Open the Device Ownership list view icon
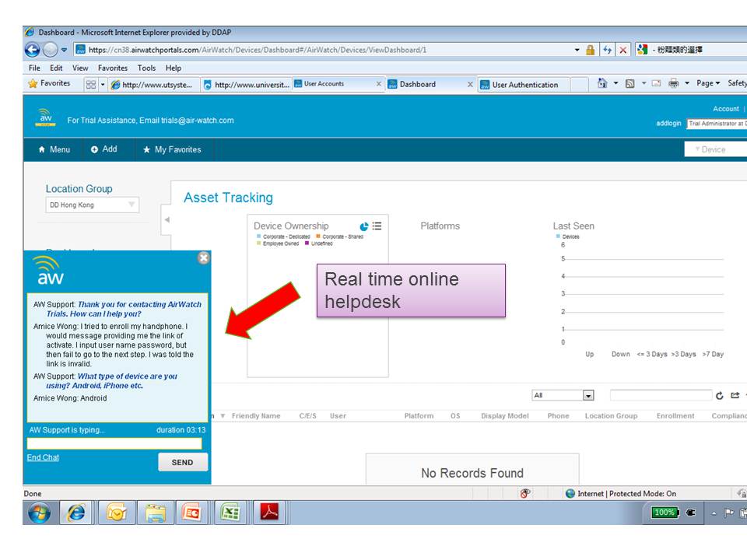This screenshot has width=747, height=560. [x=377, y=226]
